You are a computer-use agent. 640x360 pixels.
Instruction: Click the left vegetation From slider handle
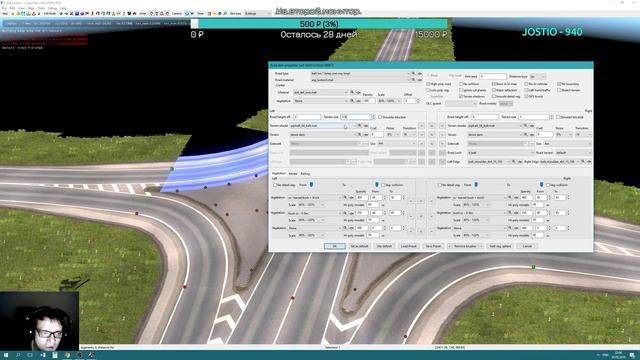311,184
